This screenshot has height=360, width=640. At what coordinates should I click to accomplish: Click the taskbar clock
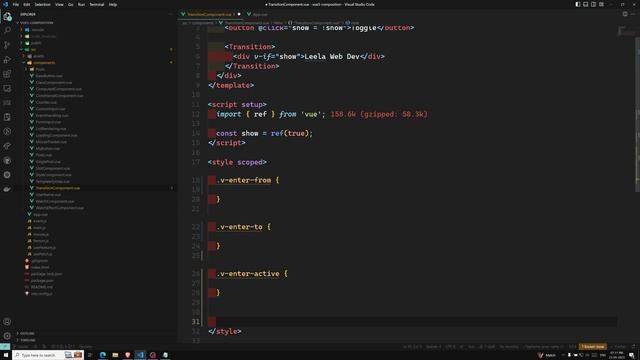click(617, 355)
